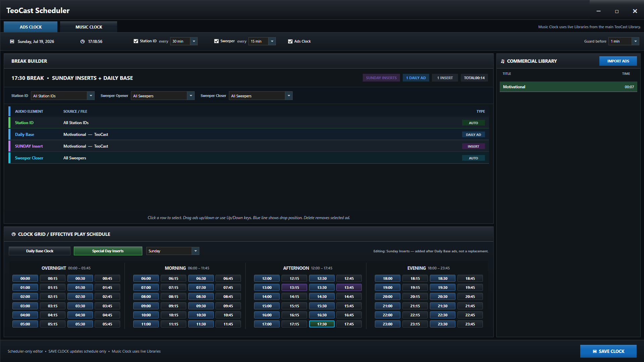Select the 22:45 time slot

click(x=470, y=315)
